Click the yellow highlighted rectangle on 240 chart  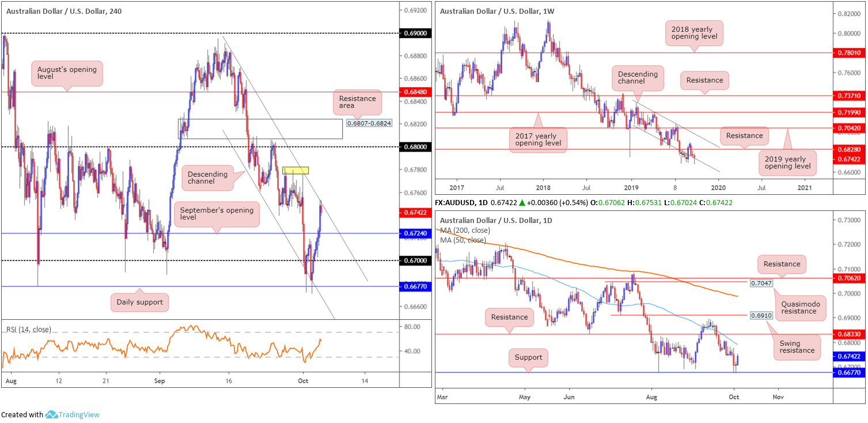click(x=295, y=171)
